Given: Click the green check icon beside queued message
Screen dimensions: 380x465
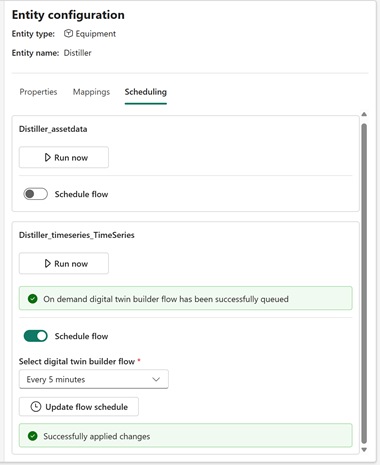Looking at the screenshot, I should pyautogui.click(x=33, y=299).
